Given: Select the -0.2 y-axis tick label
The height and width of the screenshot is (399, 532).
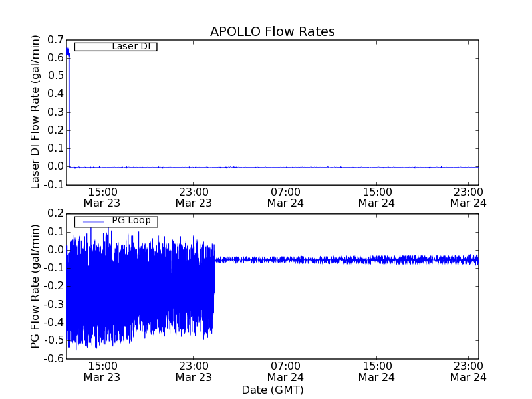Looking at the screenshot, I should point(54,287).
